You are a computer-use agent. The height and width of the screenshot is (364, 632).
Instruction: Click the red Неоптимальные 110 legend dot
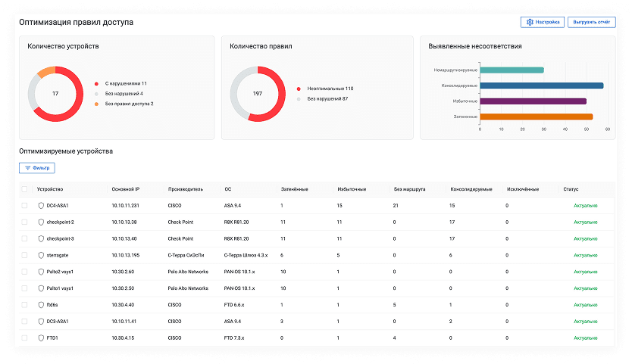pos(299,89)
